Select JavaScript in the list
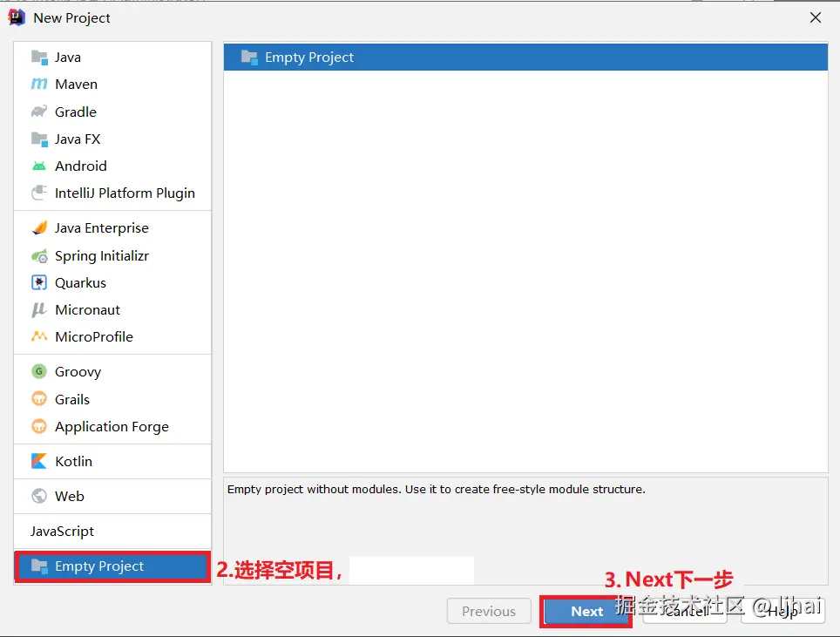Screen dimensions: 840x637 click(112, 531)
